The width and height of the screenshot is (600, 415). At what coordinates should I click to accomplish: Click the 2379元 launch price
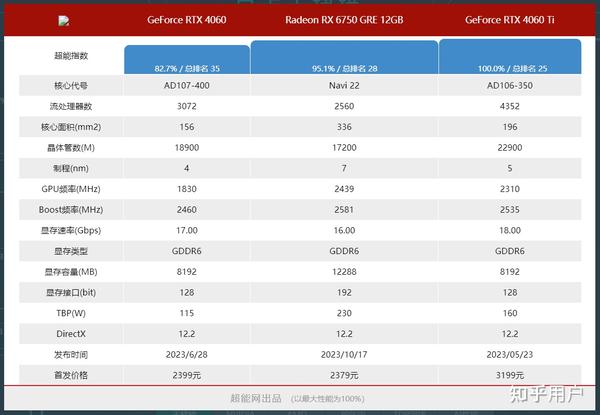(x=344, y=375)
